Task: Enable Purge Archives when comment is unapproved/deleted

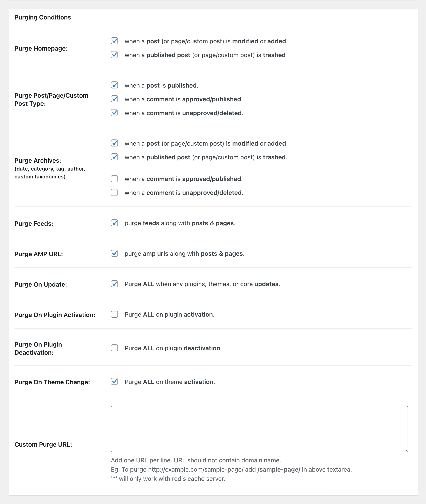Action: (x=114, y=192)
